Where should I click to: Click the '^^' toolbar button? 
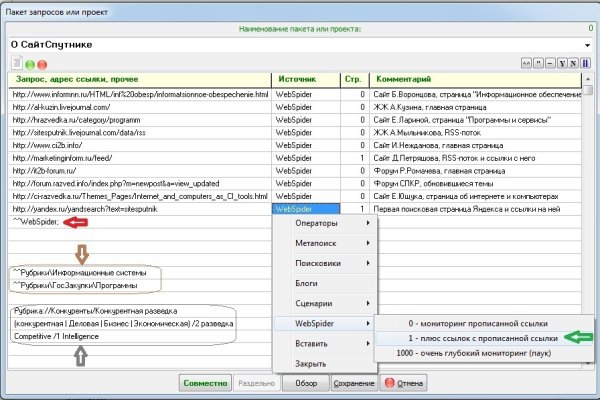point(527,63)
